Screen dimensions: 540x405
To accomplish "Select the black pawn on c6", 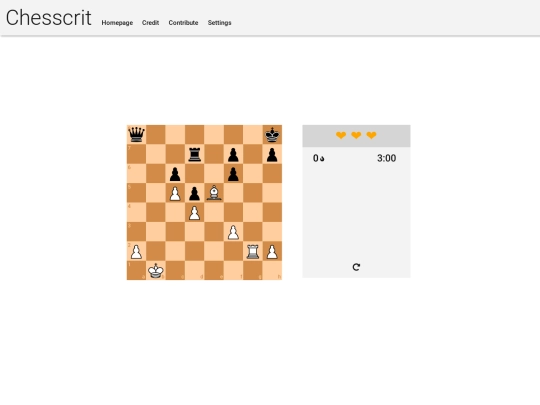I will 175,174.
